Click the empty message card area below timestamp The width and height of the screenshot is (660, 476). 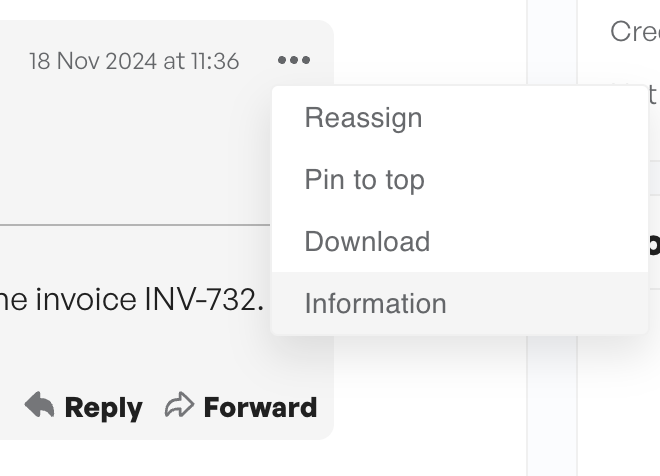coord(135,147)
